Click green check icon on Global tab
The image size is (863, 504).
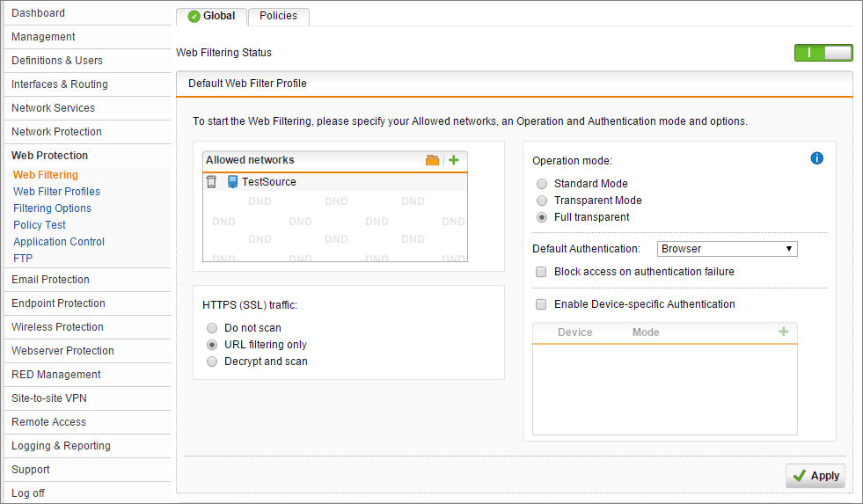(194, 17)
